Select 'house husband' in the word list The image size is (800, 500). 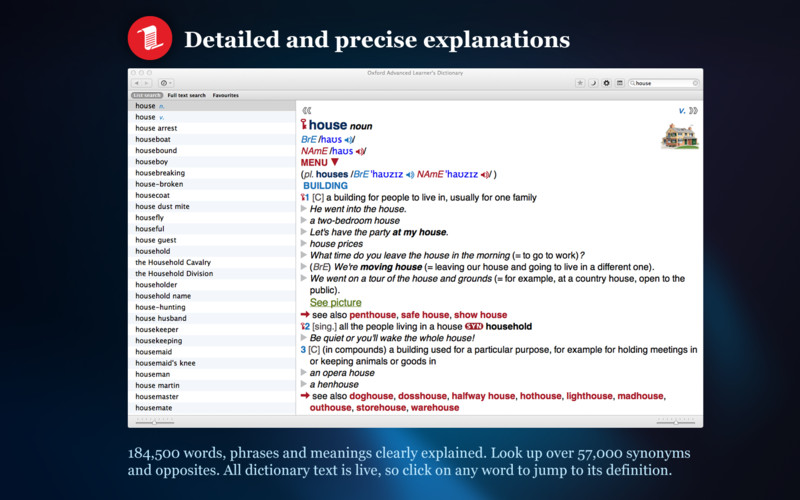[x=212, y=318]
